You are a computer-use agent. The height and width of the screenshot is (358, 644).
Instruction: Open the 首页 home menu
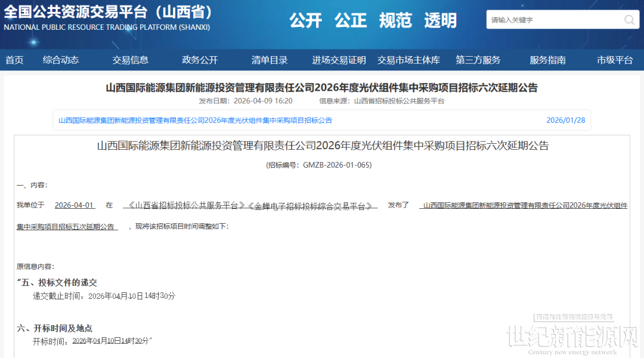click(14, 60)
